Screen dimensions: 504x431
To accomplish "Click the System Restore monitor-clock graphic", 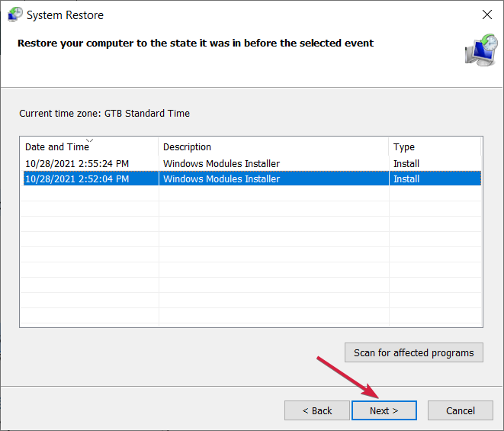I will coord(481,50).
